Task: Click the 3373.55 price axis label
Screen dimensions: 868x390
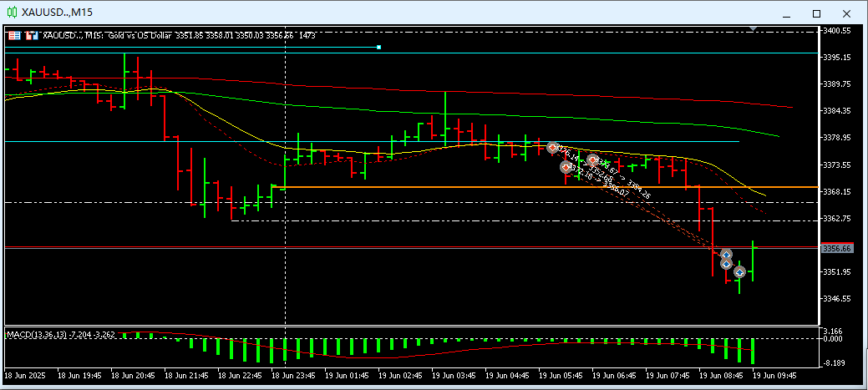Action: 837,165
